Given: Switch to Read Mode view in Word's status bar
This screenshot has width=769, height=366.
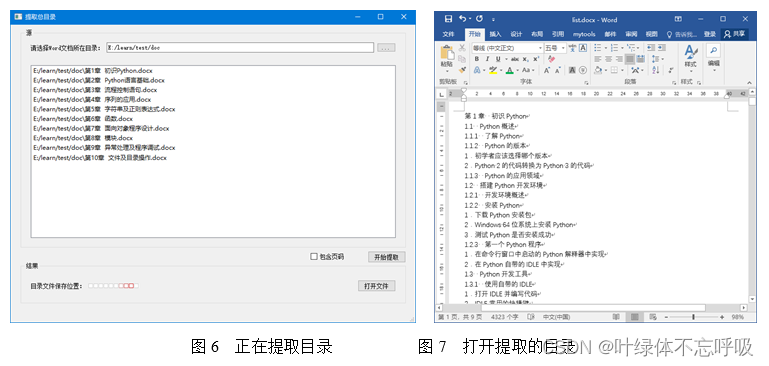Looking at the screenshot, I should (616, 317).
